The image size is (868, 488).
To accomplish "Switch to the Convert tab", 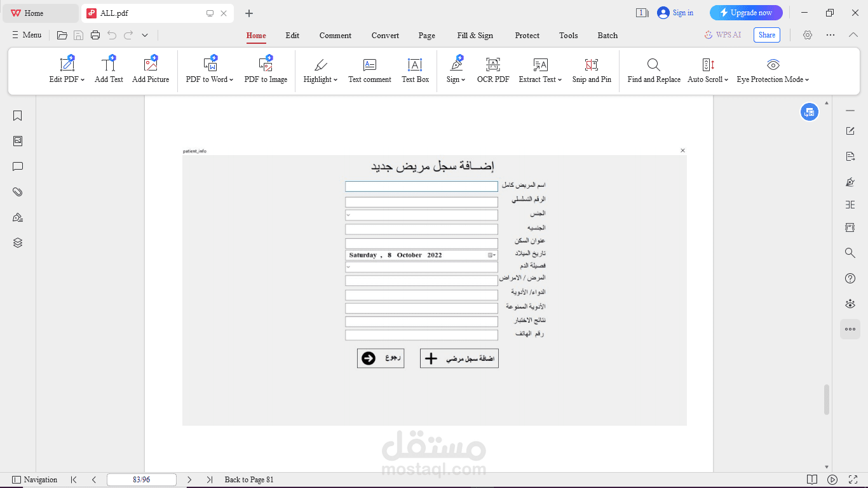I will pos(385,36).
